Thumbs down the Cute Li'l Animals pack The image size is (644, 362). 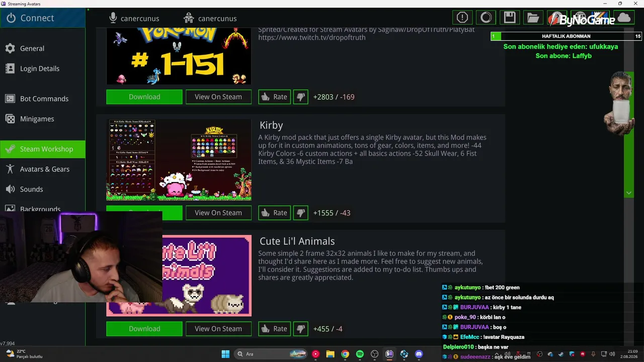click(301, 329)
